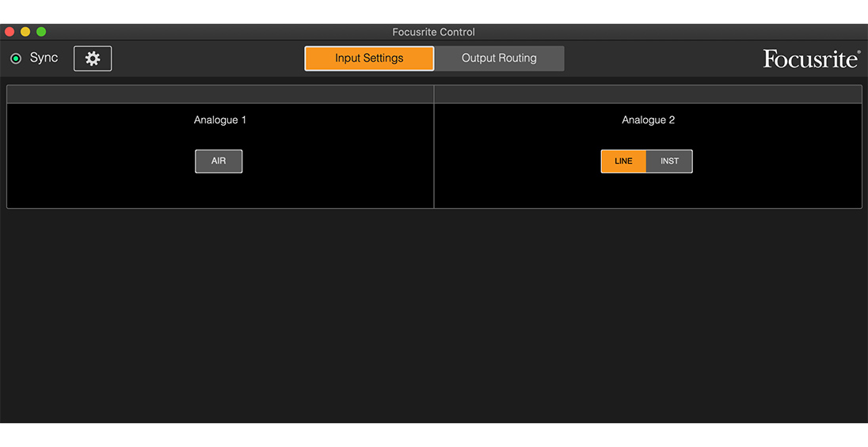Viewport: 868px width, 447px height.
Task: Maximize the window with green button
Action: tap(41, 32)
